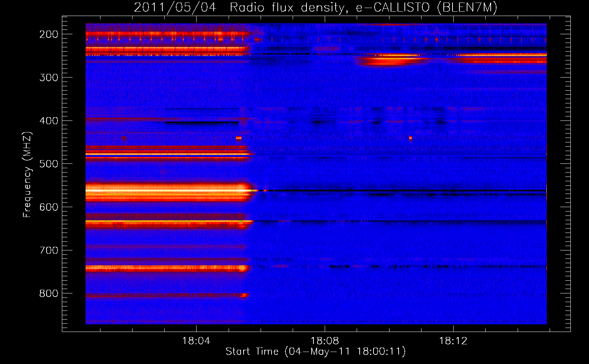Click the short red band near 805 MHz
Image resolution: width=589 pixels, height=364 pixels.
[167, 295]
